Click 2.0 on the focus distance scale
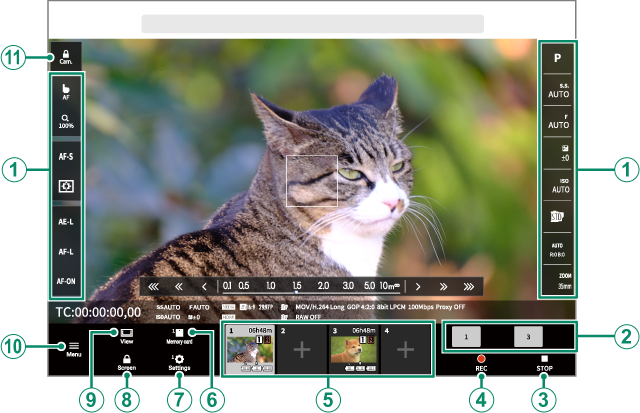The height and width of the screenshot is (413, 640). [323, 285]
